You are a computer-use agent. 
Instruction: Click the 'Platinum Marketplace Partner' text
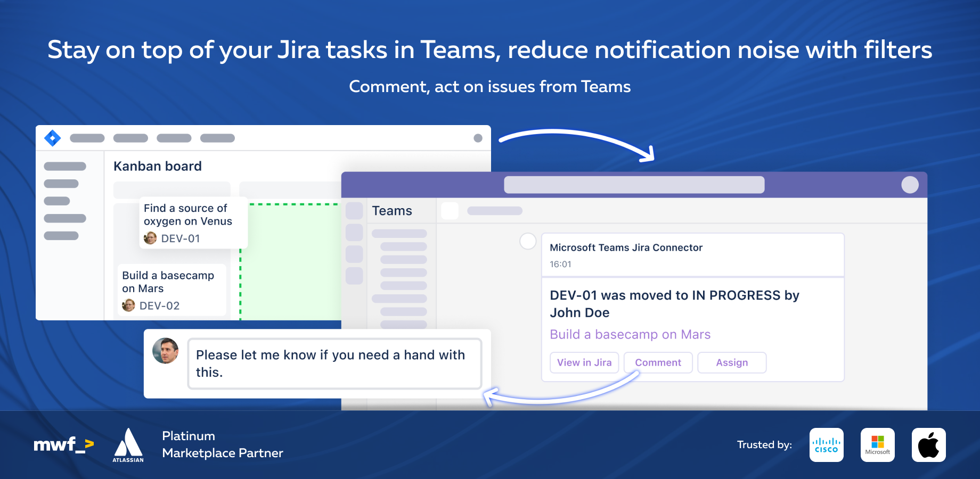coord(223,444)
